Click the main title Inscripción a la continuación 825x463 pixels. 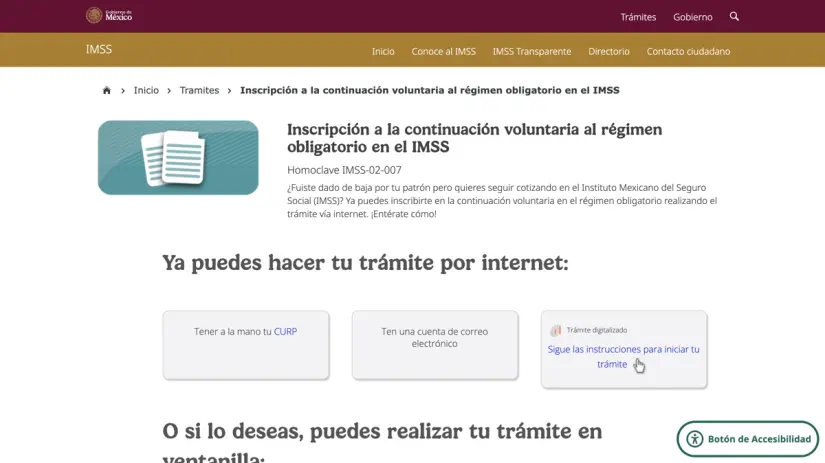coord(475,138)
